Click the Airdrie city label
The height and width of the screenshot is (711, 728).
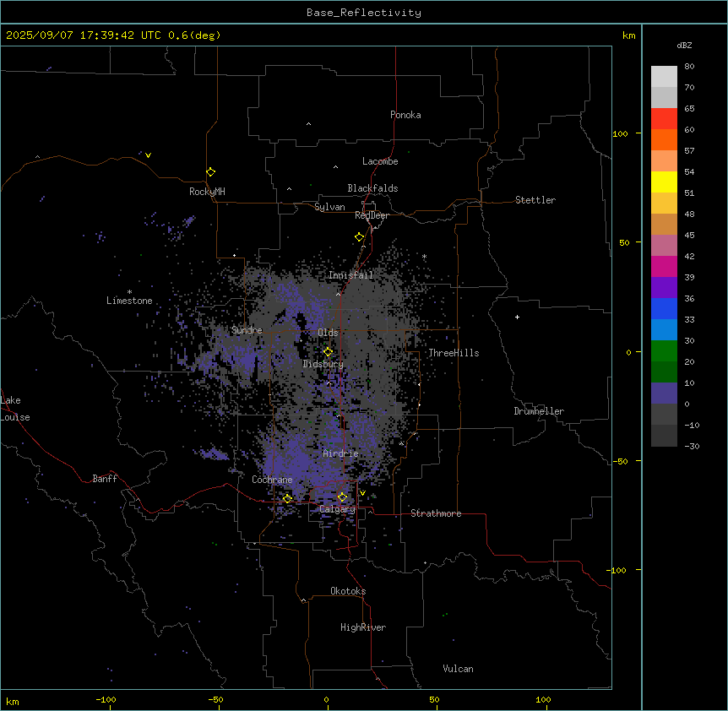point(341,453)
